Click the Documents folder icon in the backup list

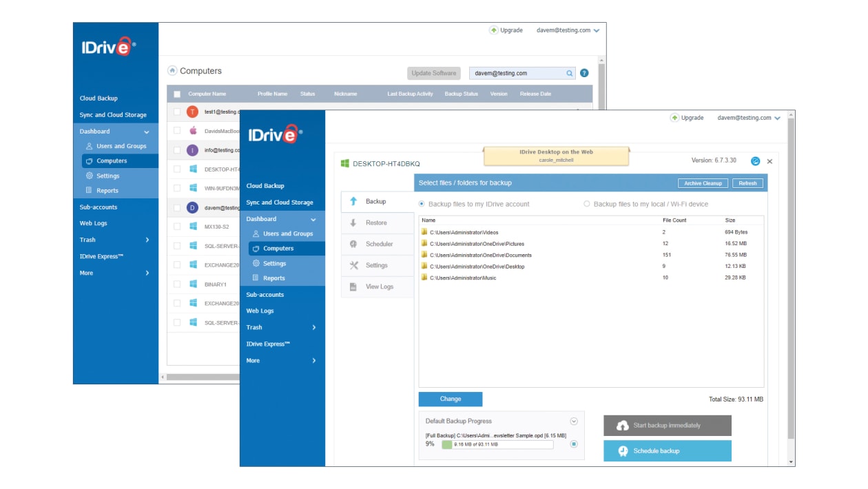(x=424, y=255)
